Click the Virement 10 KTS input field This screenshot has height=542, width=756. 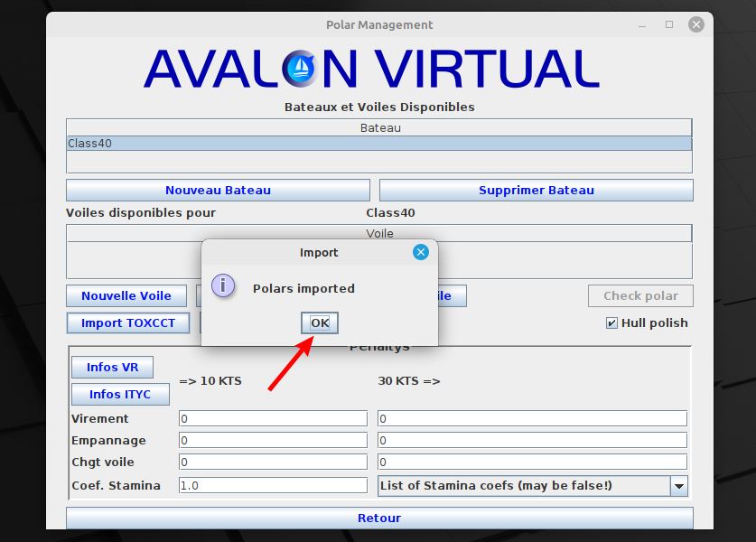click(x=273, y=419)
